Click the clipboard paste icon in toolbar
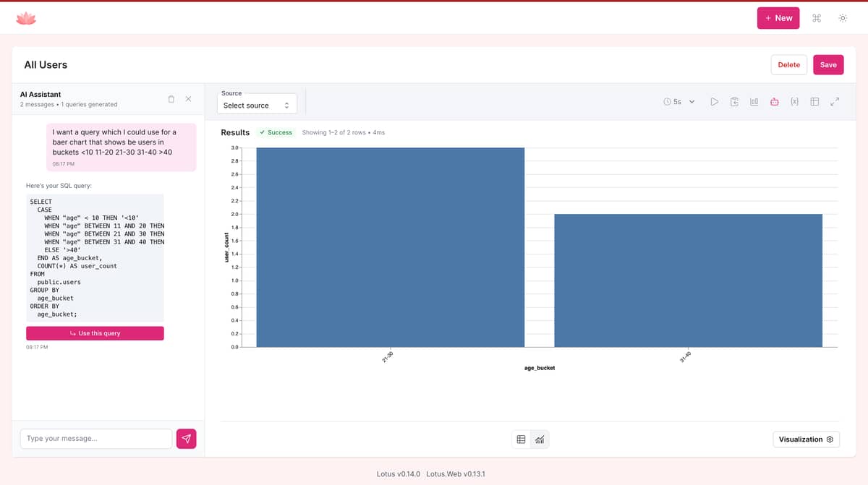The height and width of the screenshot is (485, 868). coord(734,102)
